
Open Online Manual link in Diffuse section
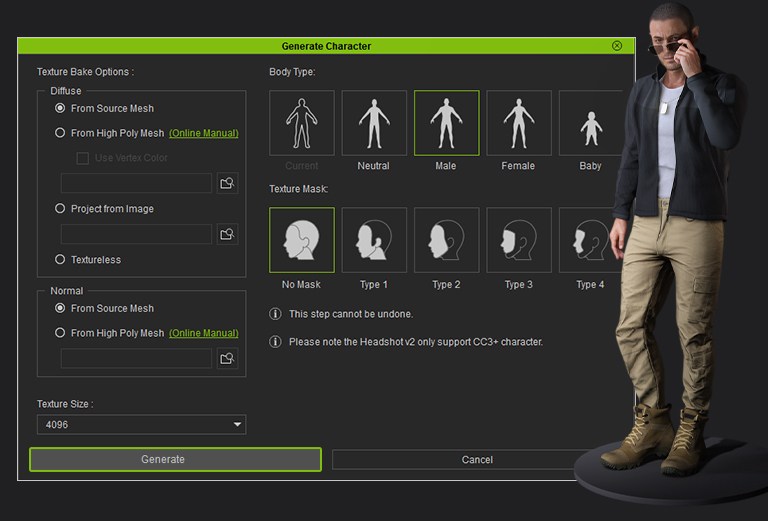203,133
